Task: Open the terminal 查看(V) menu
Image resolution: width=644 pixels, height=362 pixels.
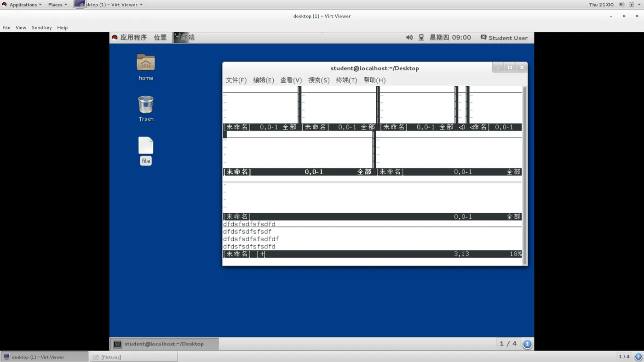Action: (x=291, y=80)
